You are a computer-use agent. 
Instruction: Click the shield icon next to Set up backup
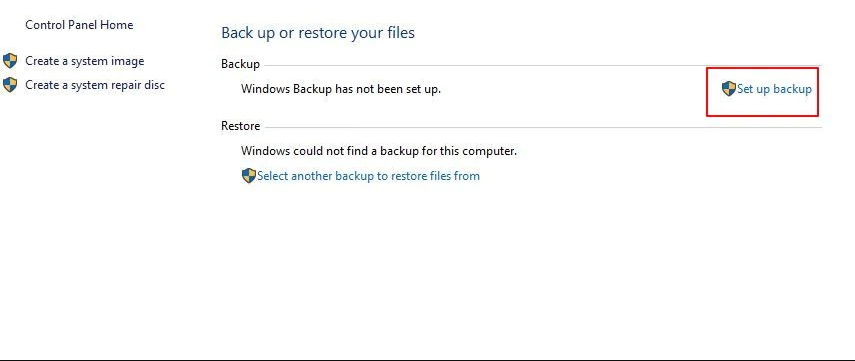(728, 89)
